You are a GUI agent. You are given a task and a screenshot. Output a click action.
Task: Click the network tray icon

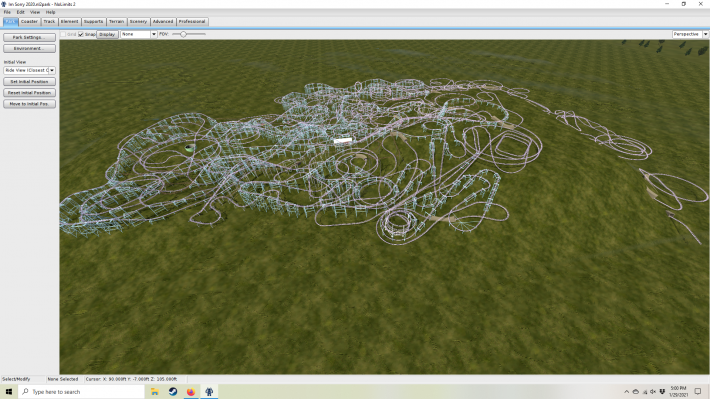(645, 392)
